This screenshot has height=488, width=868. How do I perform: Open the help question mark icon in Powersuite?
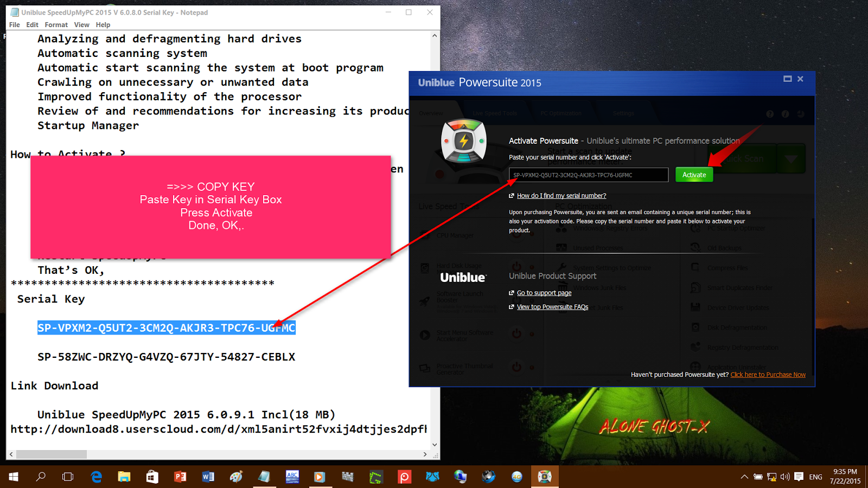pos(770,114)
